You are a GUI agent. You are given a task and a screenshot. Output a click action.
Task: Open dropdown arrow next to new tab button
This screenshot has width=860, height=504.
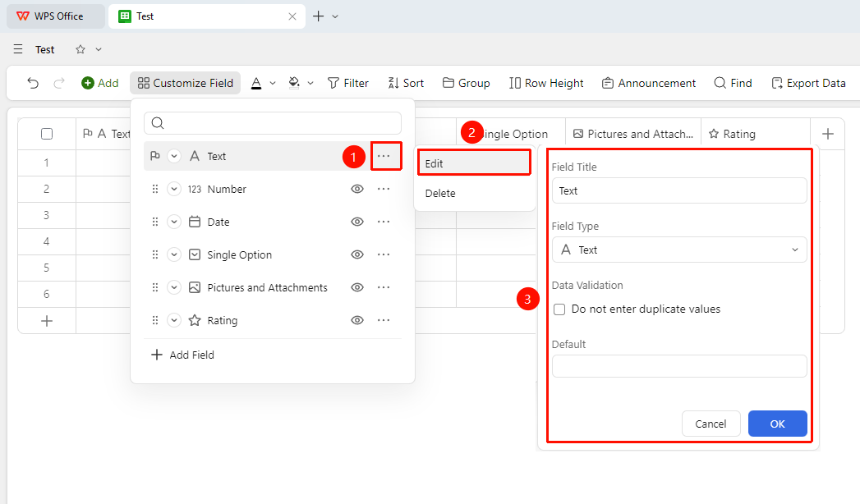click(x=335, y=16)
